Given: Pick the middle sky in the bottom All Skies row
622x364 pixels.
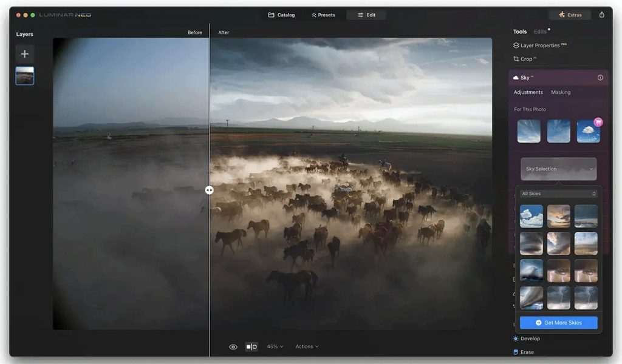Looking at the screenshot, I should click(x=559, y=298).
